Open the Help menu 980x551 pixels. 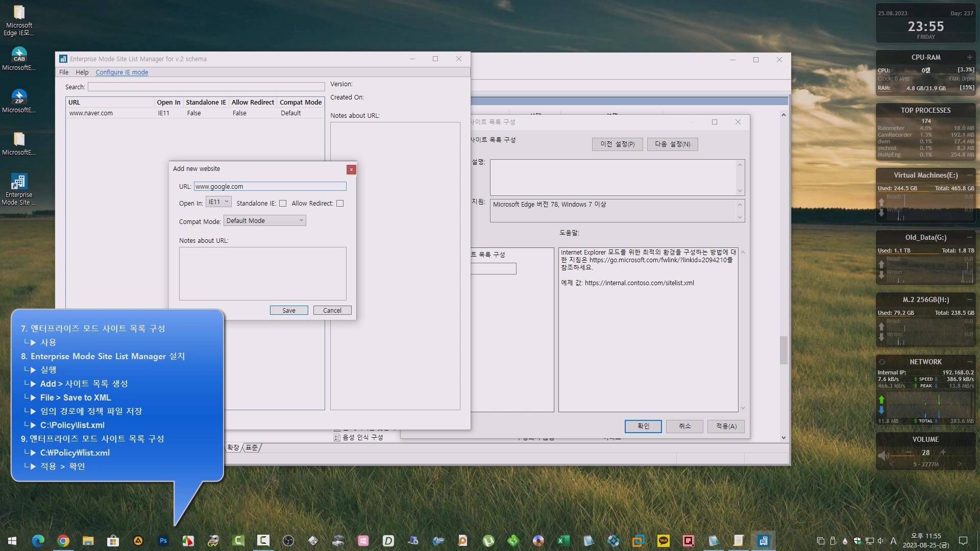[x=82, y=72]
